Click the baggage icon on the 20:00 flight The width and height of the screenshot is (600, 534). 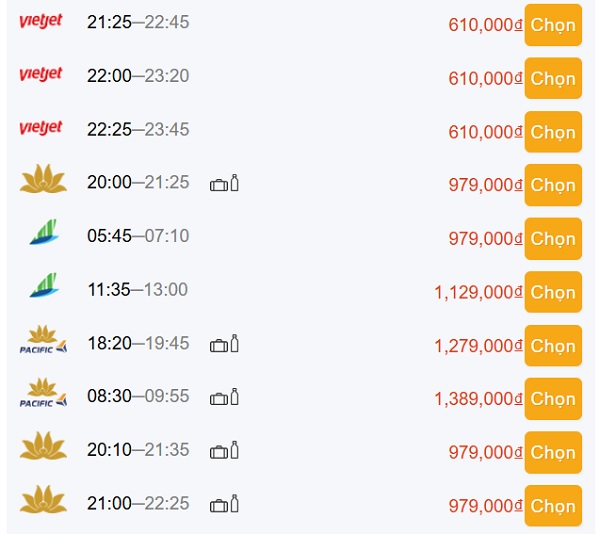pos(219,185)
